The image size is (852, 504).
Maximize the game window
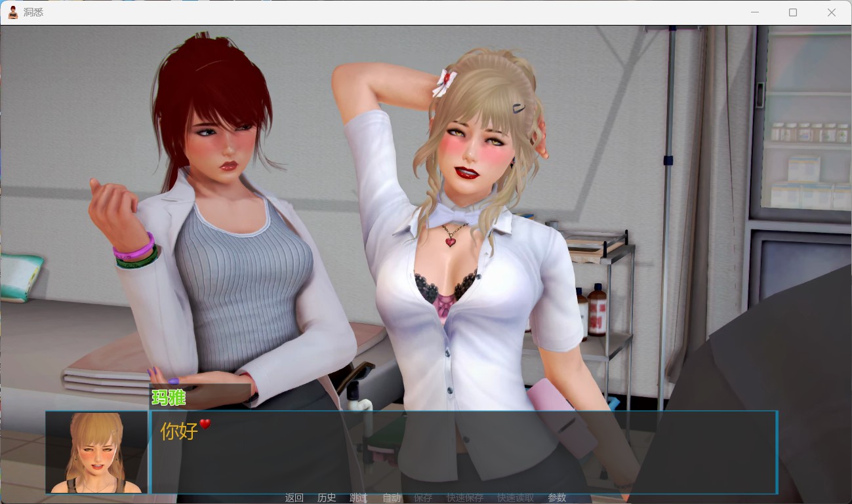coord(793,12)
